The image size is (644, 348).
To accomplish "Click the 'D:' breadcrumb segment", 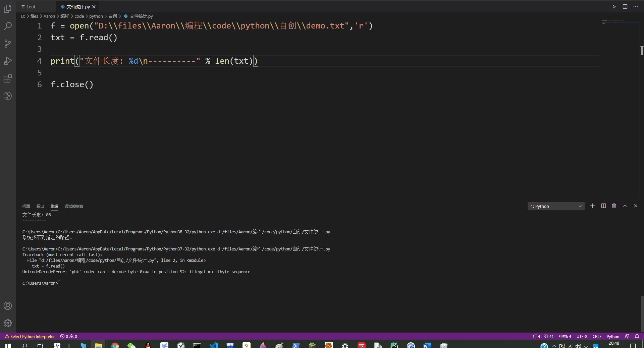I will [x=23, y=16].
